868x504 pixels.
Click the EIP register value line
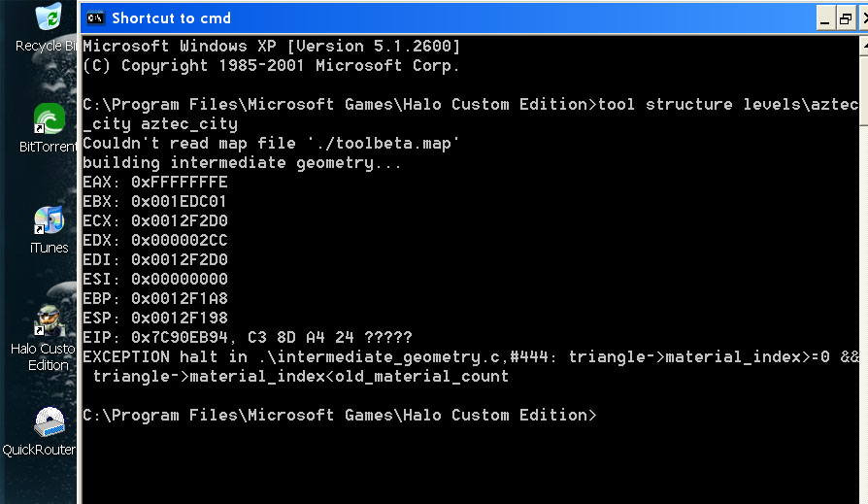pyautogui.click(x=248, y=338)
